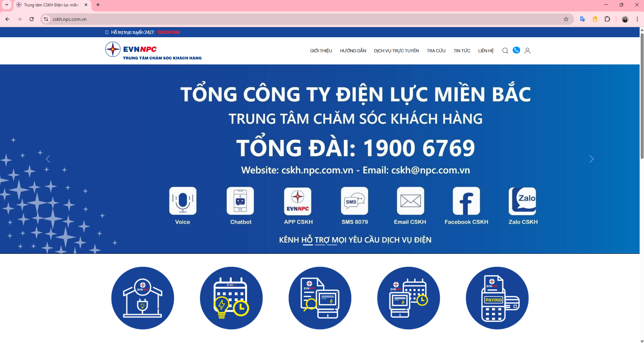The image size is (644, 343).
Task: Click the page vertical scrollbar thumb
Action: click(x=642, y=96)
